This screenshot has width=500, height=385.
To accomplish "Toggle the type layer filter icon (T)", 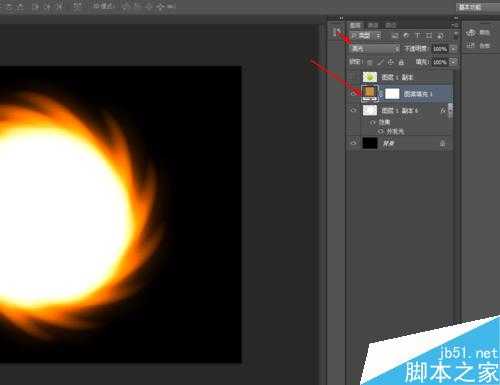I will point(417,35).
